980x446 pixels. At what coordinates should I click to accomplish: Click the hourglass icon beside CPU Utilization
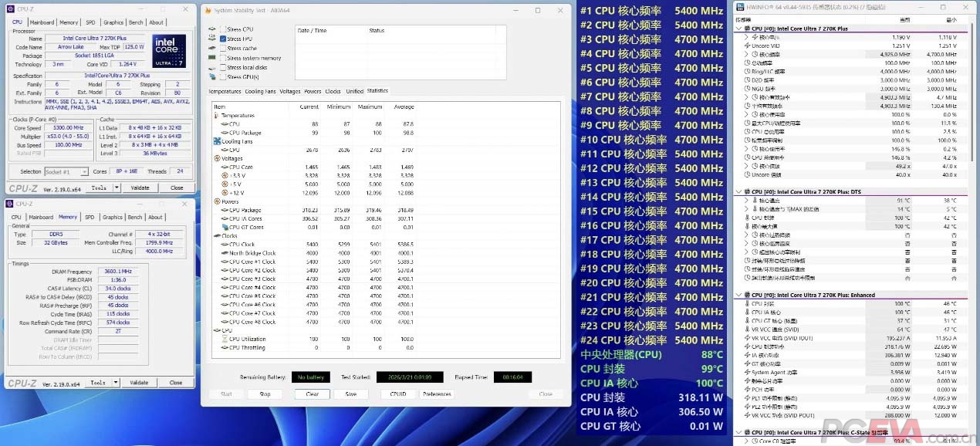coord(225,339)
